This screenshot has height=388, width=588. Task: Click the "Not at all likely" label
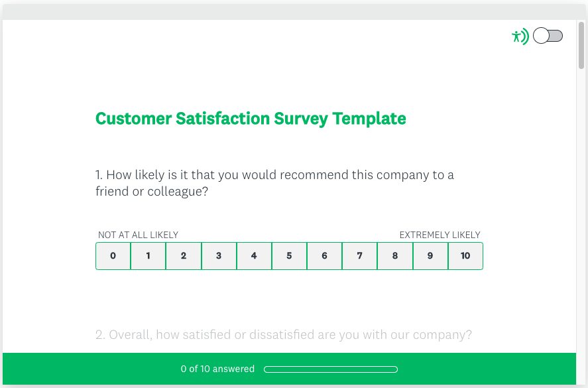pyautogui.click(x=138, y=235)
